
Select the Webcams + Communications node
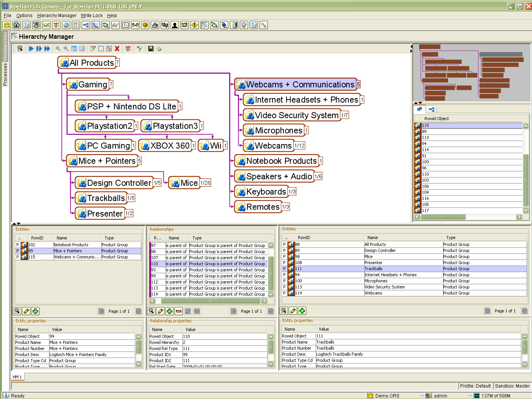[x=296, y=84]
